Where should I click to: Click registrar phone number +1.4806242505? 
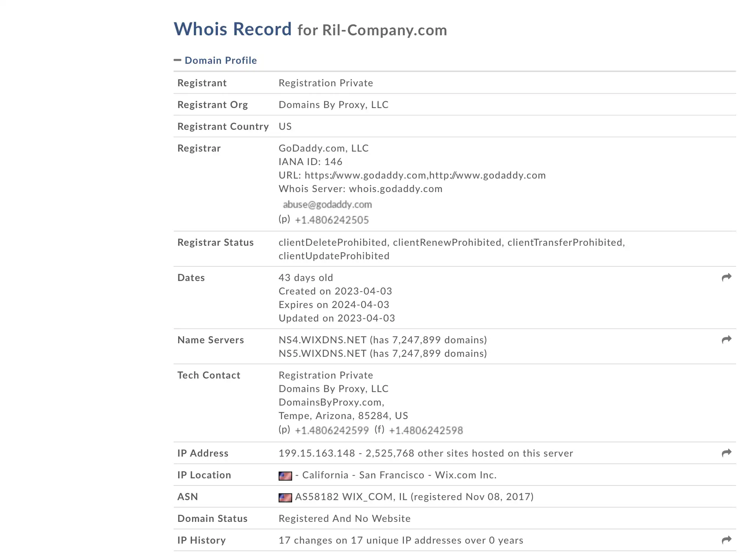[x=332, y=220]
